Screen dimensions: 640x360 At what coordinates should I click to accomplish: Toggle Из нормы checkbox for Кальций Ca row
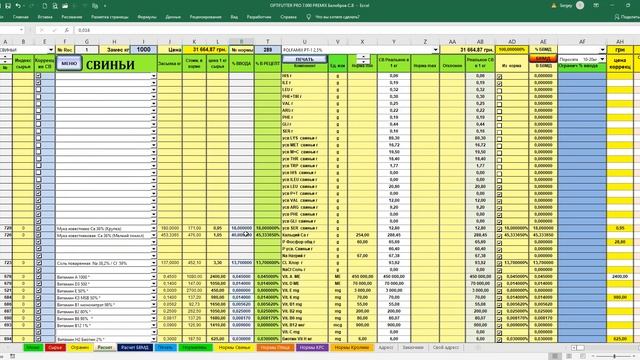[x=500, y=236]
